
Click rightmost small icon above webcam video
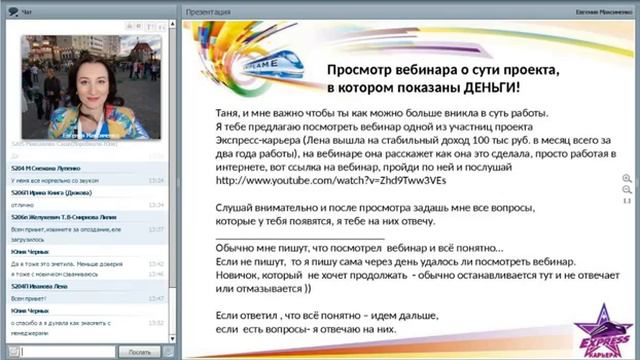click(162, 27)
